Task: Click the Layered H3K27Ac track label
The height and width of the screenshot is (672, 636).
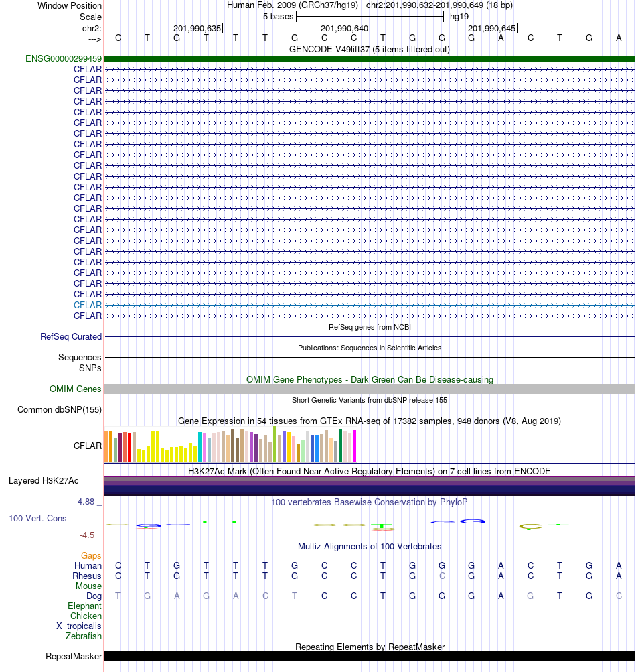Action: click(x=44, y=481)
